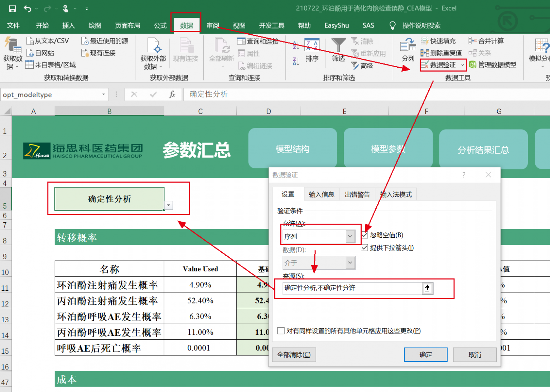Open the Formulas (公式) ribbon tab
The width and height of the screenshot is (550, 392).
pyautogui.click(x=160, y=25)
